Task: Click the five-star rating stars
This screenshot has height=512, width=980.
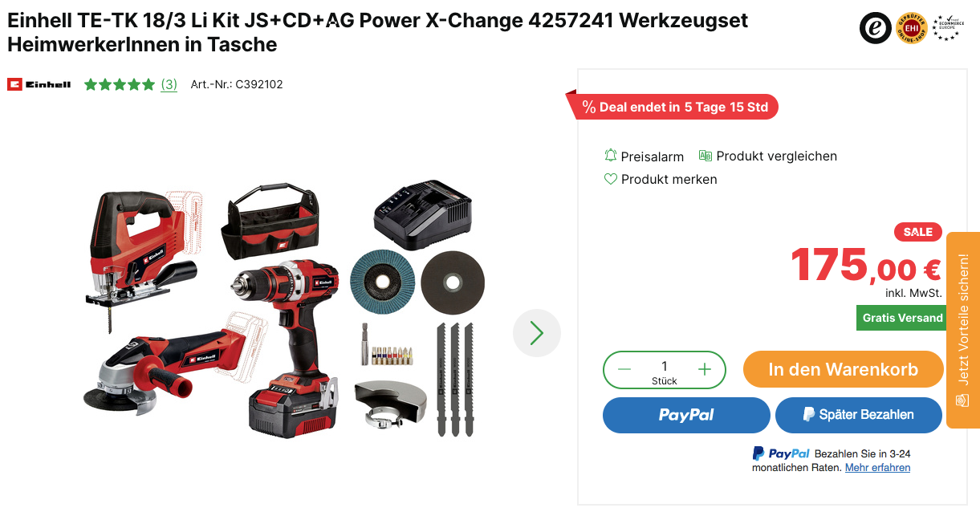Action: tap(120, 84)
